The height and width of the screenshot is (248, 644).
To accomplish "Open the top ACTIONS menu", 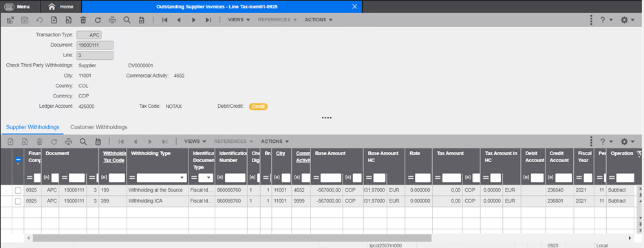I will tap(319, 20).
